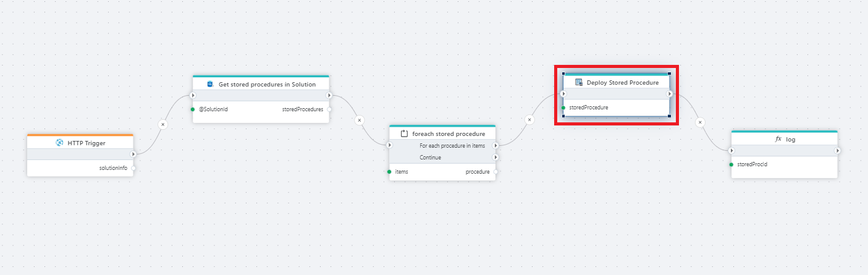Click the HTTP Trigger output arrow port
The width and height of the screenshot is (868, 275).
(x=133, y=154)
